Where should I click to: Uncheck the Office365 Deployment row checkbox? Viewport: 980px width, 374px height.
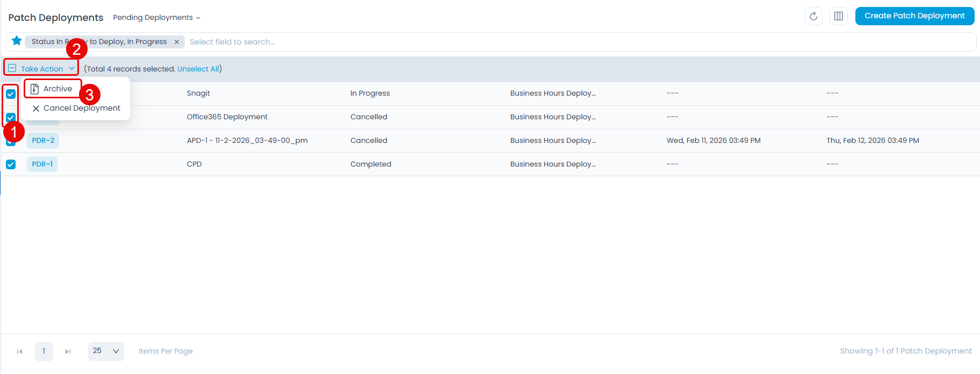[x=11, y=117]
